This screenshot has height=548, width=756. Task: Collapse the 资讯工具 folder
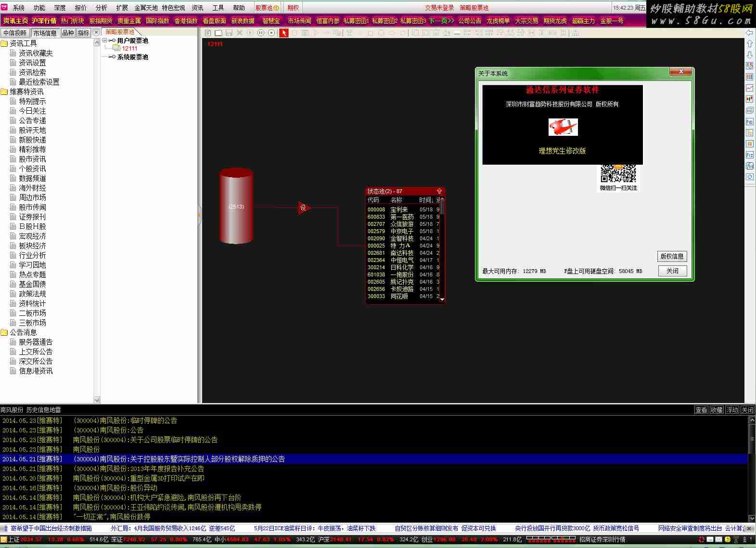[x=4, y=43]
